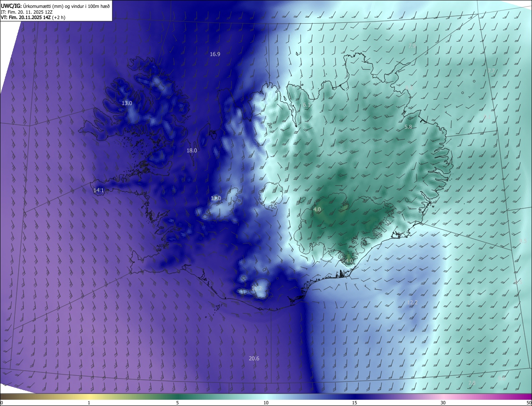532x406 pixels.
Task: Click the 18.0 value on the map
Action: pyautogui.click(x=192, y=151)
